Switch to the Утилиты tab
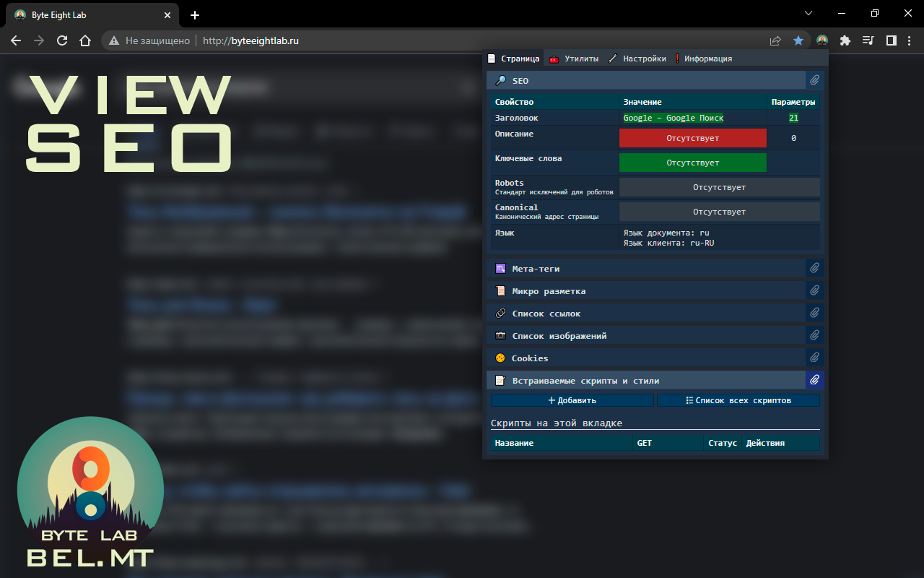Screen dimensions: 924x578 click(x=575, y=59)
